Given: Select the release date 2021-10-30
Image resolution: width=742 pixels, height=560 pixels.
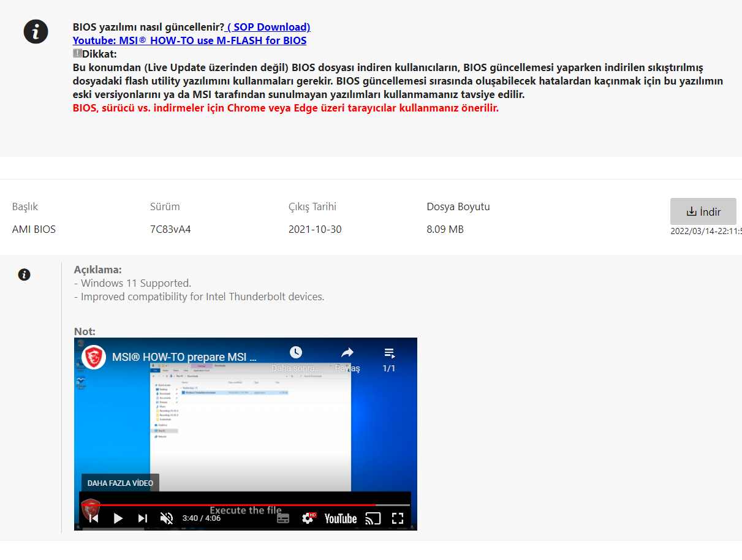Looking at the screenshot, I should coord(315,229).
